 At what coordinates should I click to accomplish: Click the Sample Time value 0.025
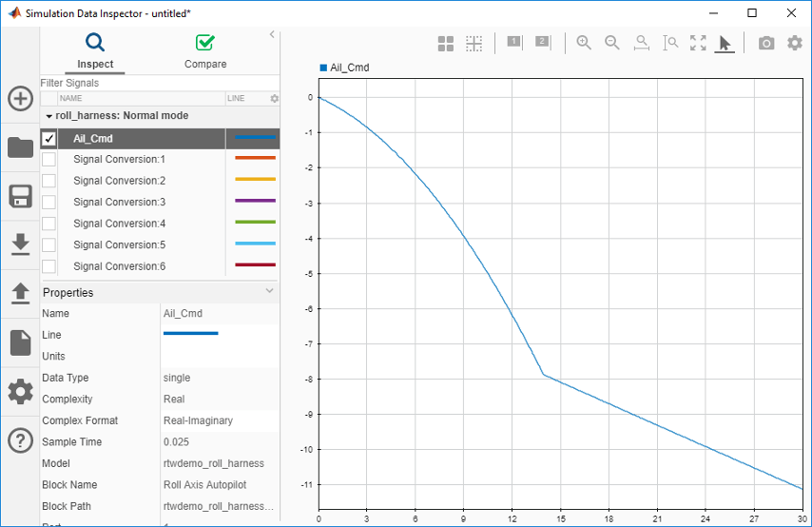176,442
